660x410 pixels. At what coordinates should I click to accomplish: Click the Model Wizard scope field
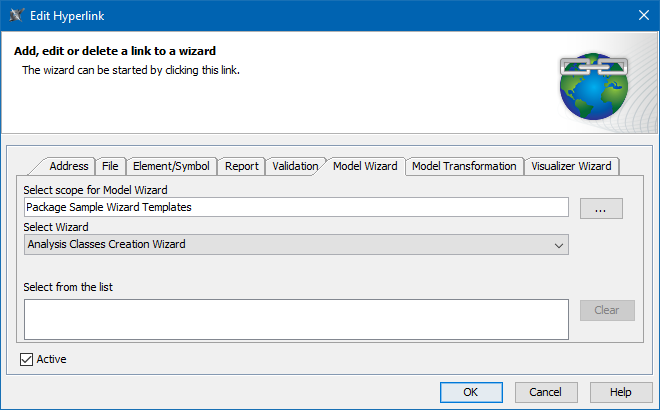tap(296, 207)
